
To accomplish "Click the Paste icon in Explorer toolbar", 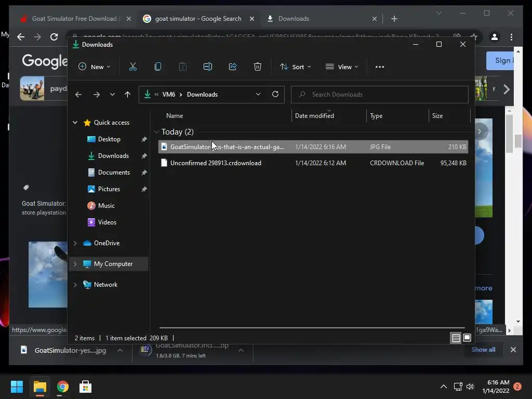I will [182, 67].
